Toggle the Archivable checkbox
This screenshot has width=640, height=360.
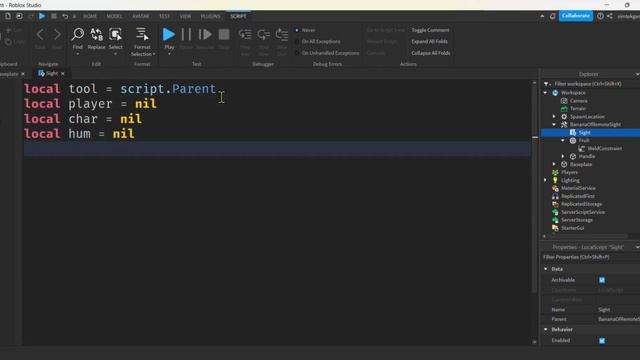click(x=602, y=280)
